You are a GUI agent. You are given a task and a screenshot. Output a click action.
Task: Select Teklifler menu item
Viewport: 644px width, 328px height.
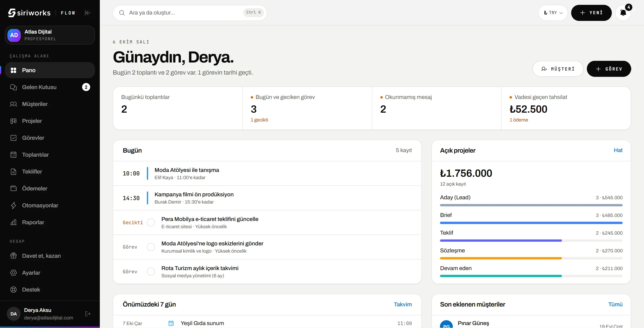[50, 172]
